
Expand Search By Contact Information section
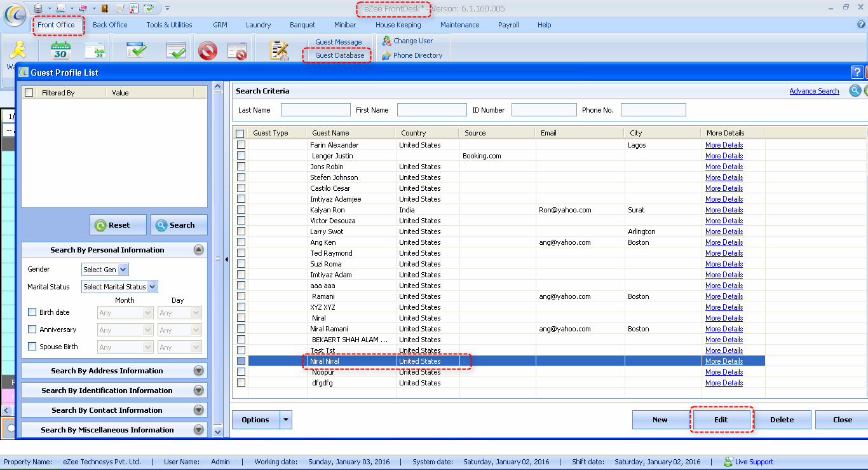198,410
